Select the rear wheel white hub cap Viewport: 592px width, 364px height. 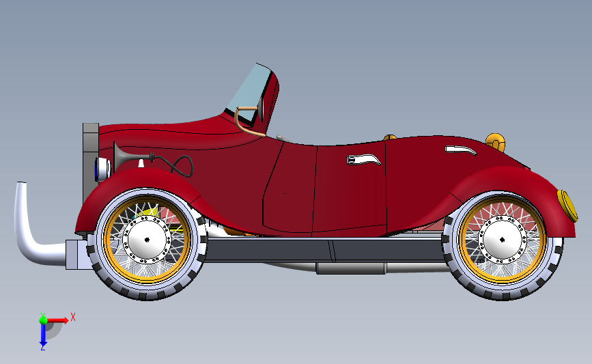tap(502, 240)
